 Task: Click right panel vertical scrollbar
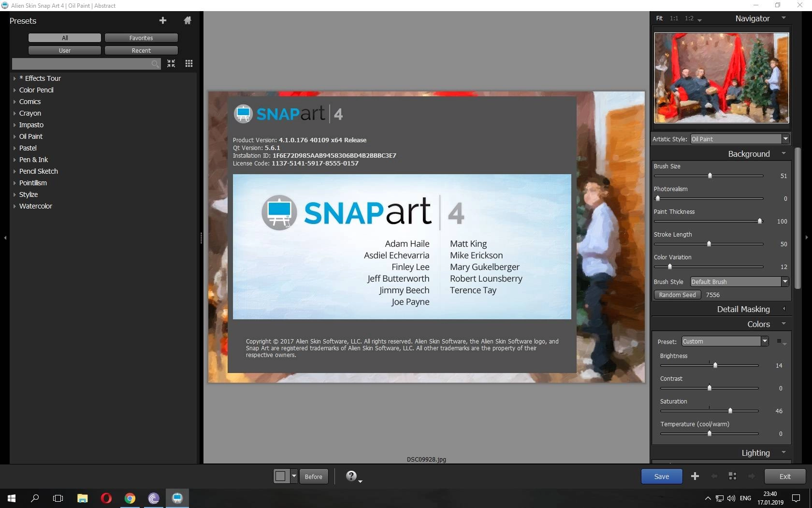(x=797, y=218)
